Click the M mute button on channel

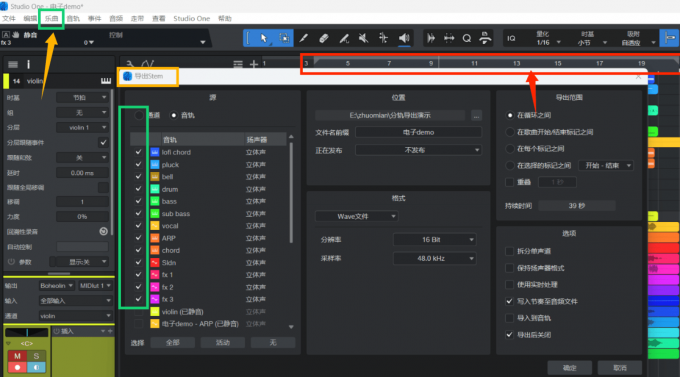17,356
